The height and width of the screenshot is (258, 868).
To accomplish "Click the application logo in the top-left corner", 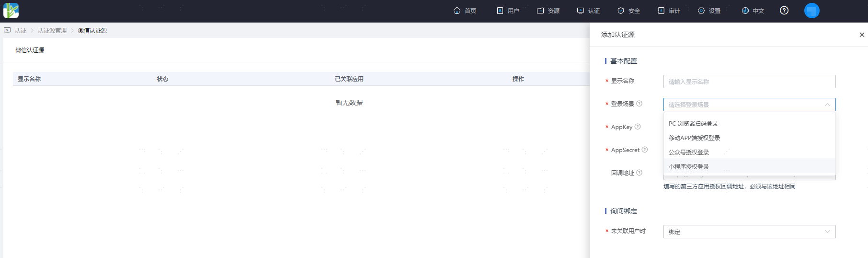I will click(x=11, y=11).
